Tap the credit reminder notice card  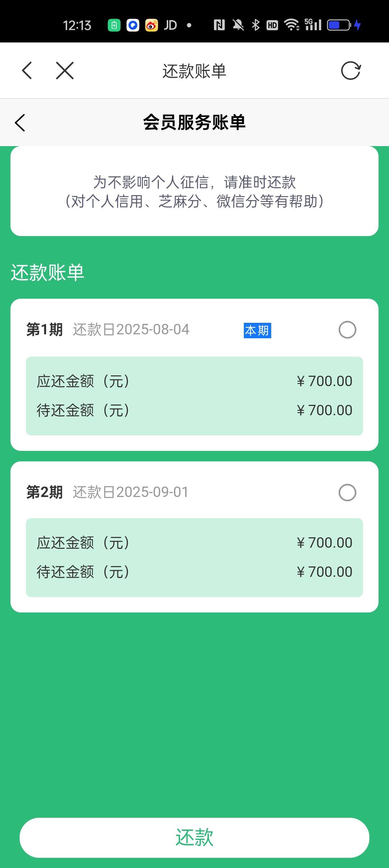[194, 191]
